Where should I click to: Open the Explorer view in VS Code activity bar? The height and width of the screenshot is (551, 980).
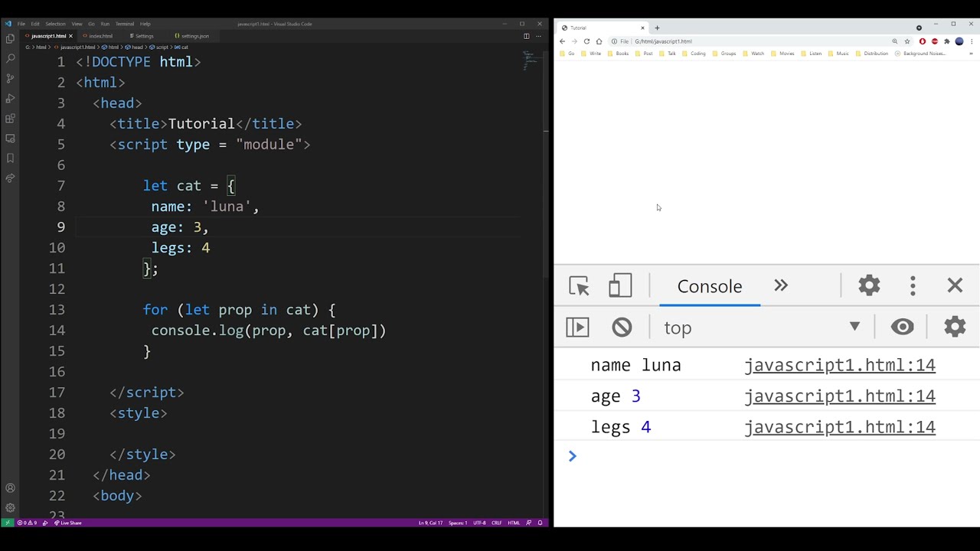coord(10,38)
